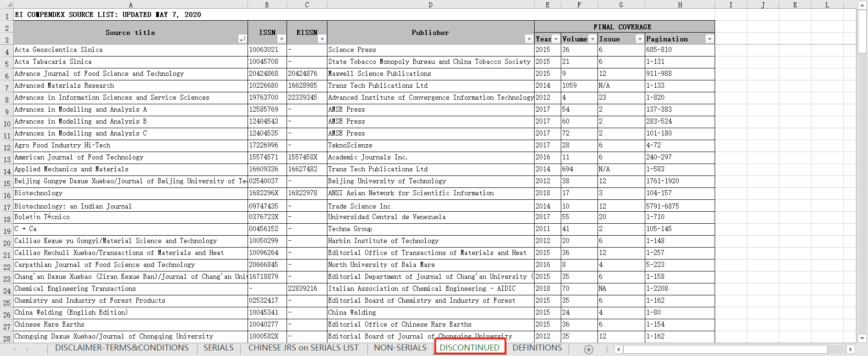
Task: Select publisher cell 'Maxwell Science Publications'
Action: (430, 73)
